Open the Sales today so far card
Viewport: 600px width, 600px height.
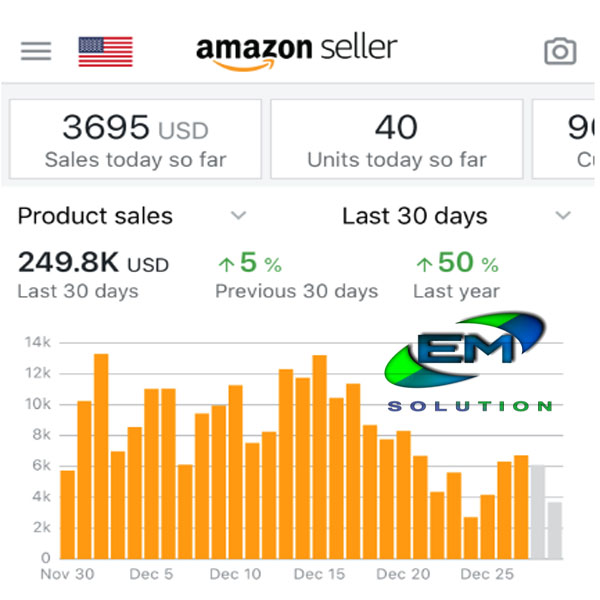coord(135,139)
